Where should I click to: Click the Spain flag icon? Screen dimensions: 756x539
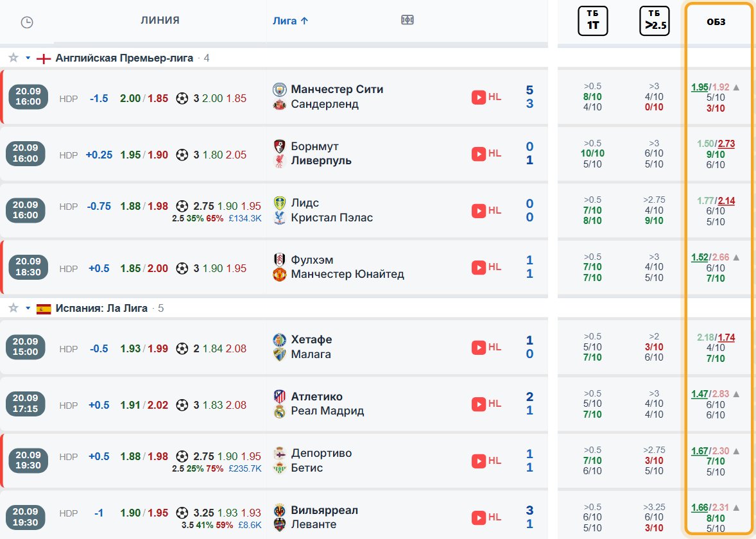click(x=44, y=309)
